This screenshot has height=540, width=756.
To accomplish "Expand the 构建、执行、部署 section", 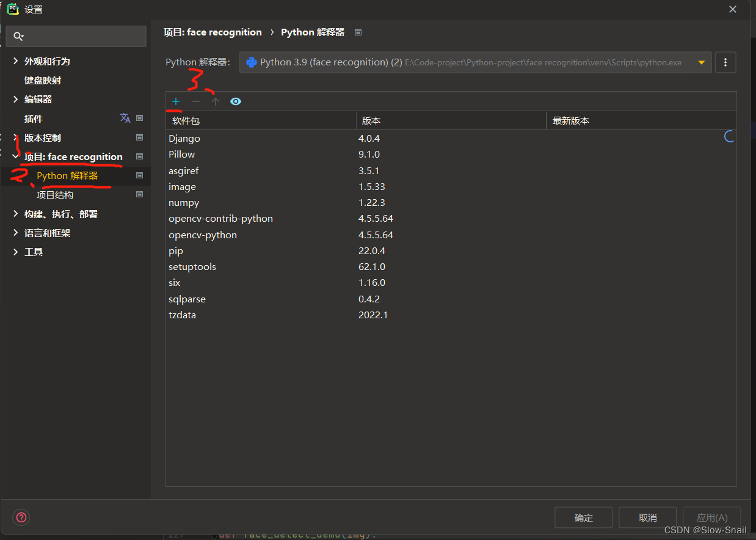I will (x=16, y=214).
